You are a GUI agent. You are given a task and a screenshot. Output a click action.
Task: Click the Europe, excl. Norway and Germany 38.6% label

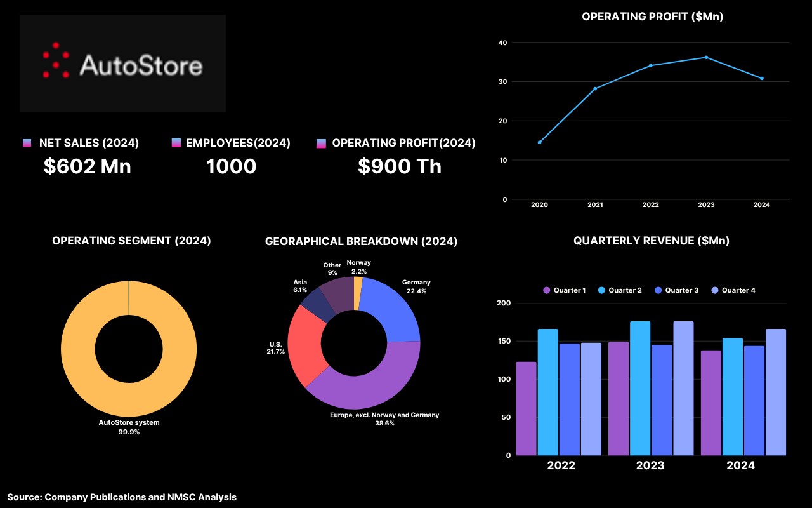click(x=384, y=418)
